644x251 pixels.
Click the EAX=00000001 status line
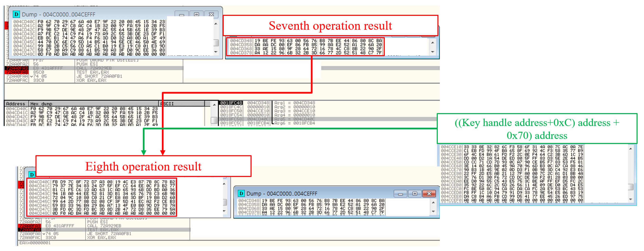point(35,243)
